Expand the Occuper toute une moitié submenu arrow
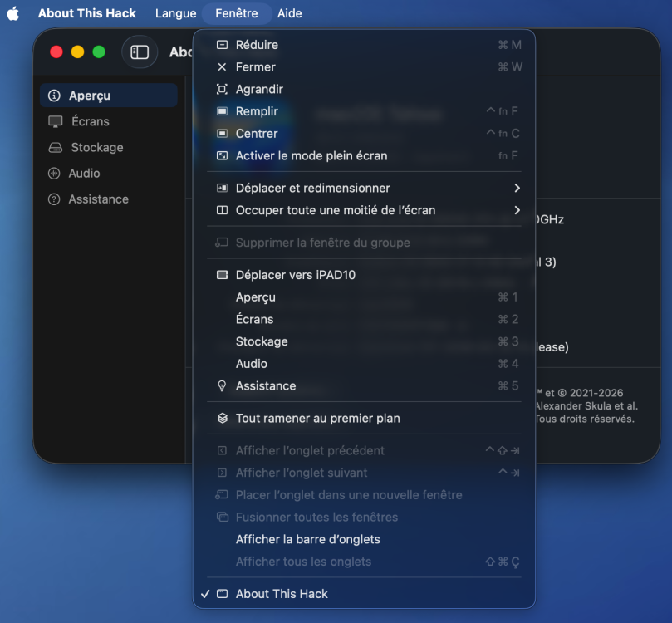The image size is (672, 623). [517, 210]
